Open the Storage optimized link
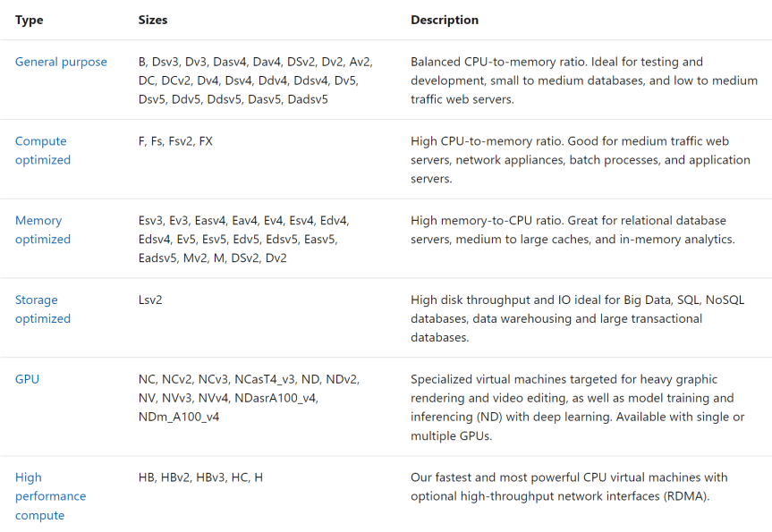Viewport: 772px width, 532px height. coord(42,309)
